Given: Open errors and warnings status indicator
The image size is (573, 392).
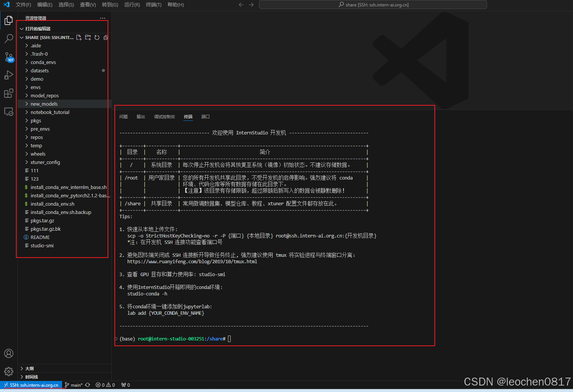Looking at the screenshot, I should [x=105, y=385].
